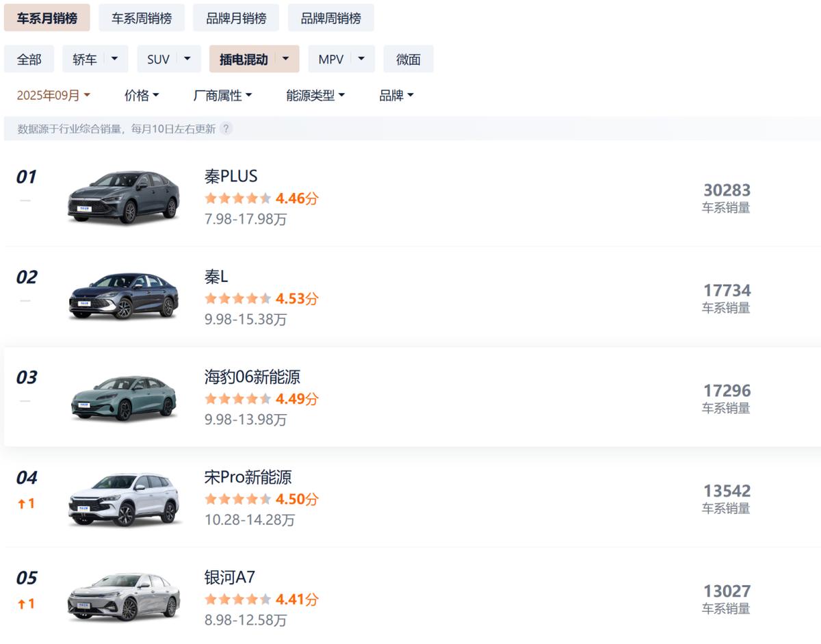
Task: Open the 品牌周销榜 tab
Action: 330,18
